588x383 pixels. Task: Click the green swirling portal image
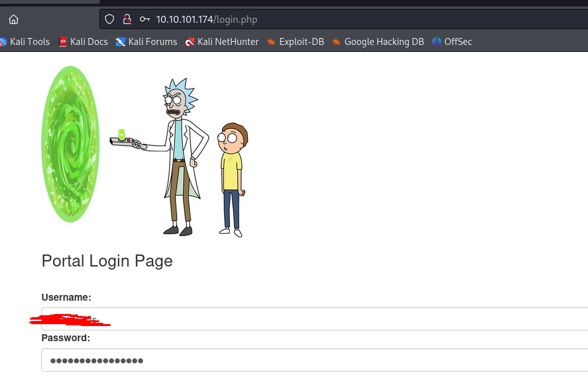point(70,144)
